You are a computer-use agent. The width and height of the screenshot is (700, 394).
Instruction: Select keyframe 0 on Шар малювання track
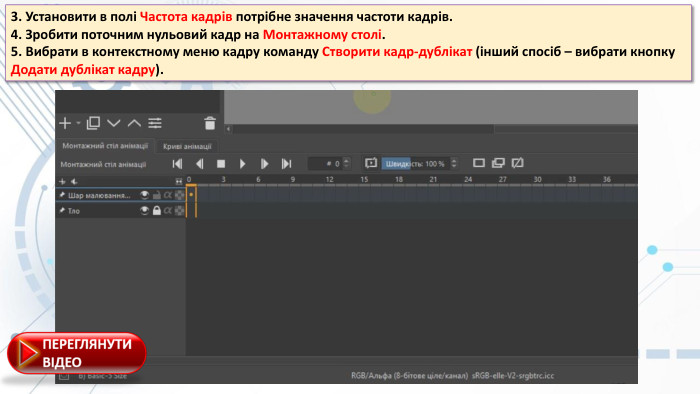pyautogui.click(x=192, y=195)
